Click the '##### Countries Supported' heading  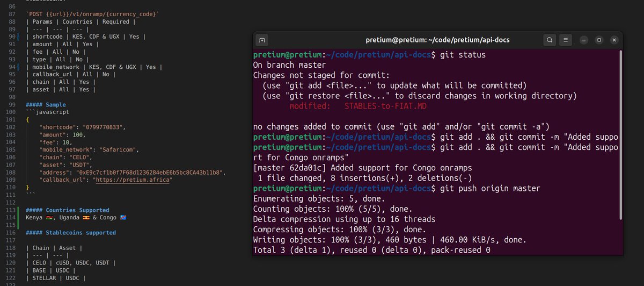pyautogui.click(x=67, y=210)
